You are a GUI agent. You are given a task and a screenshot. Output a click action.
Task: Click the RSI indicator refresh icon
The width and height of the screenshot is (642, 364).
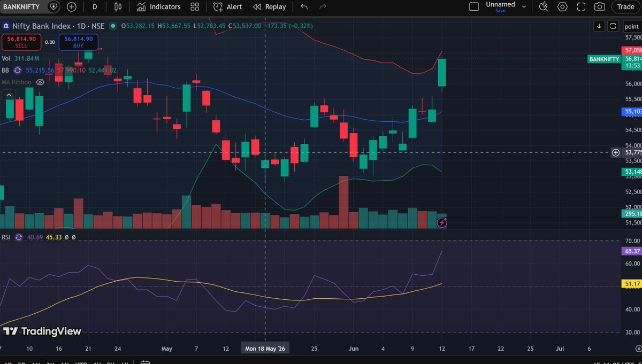(x=18, y=237)
